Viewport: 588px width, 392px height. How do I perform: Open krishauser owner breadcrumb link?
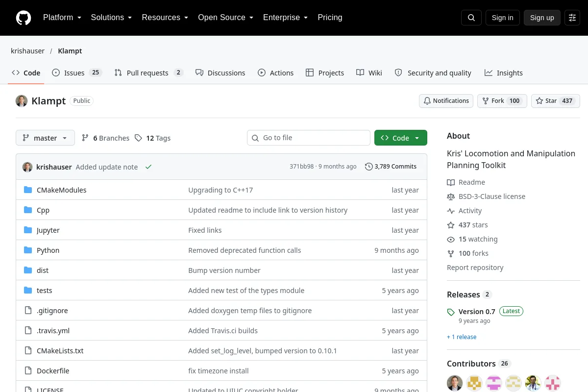(x=27, y=51)
